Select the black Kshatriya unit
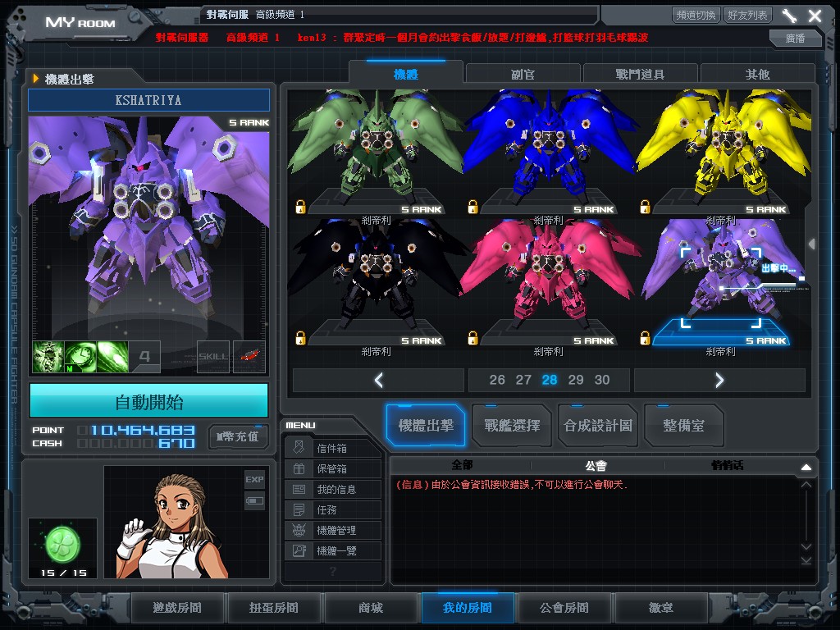 (376, 283)
